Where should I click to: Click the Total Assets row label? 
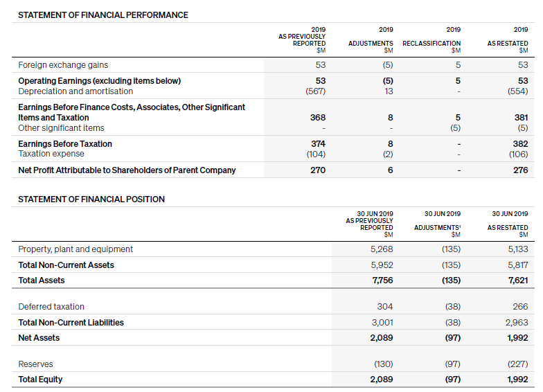pos(42,280)
